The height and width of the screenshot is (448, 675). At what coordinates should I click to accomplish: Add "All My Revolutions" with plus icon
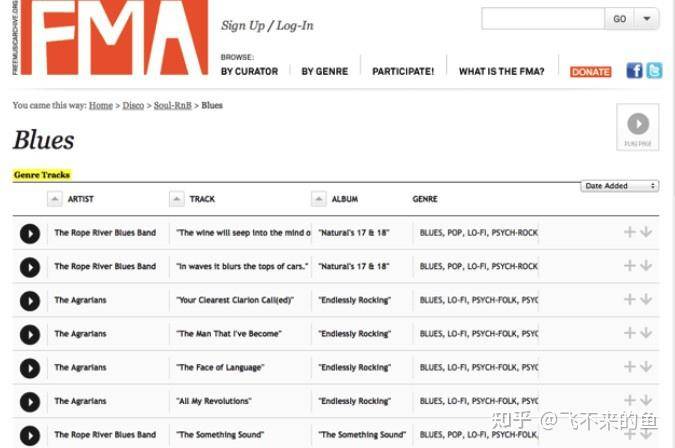point(630,400)
